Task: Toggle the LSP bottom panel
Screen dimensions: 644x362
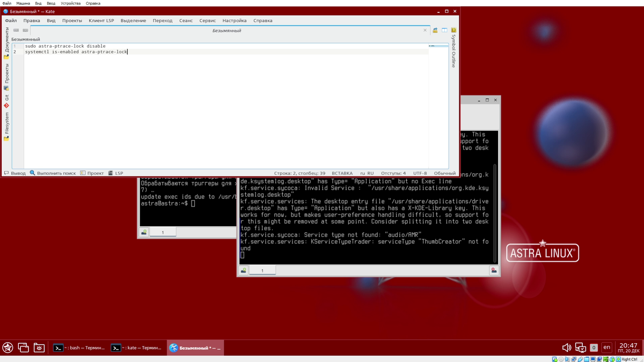Action: pos(115,173)
